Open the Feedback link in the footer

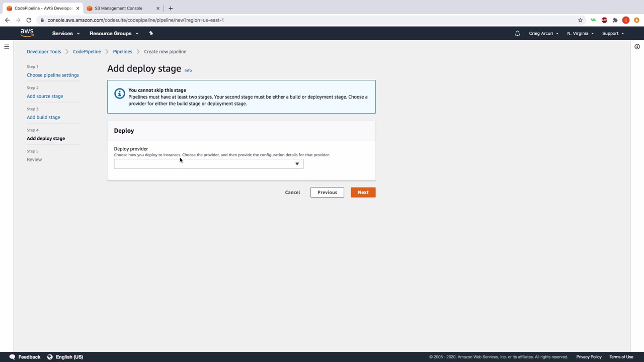[29, 357]
